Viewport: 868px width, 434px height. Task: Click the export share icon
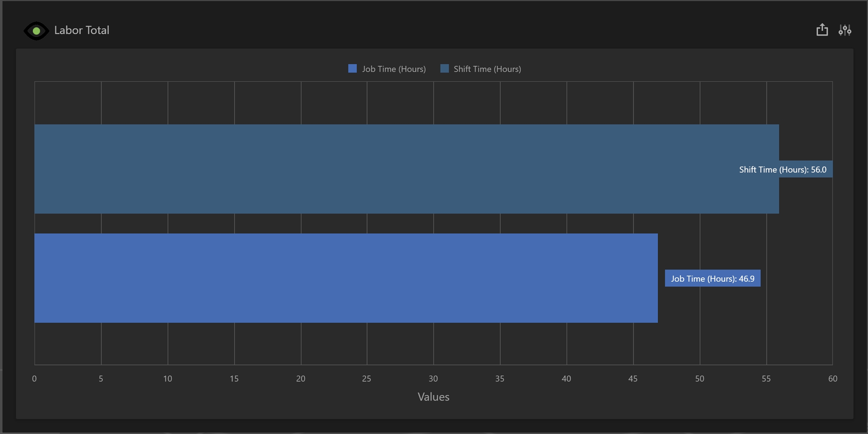click(822, 30)
